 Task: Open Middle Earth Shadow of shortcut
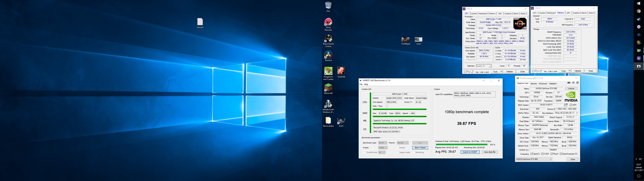[x=328, y=106]
